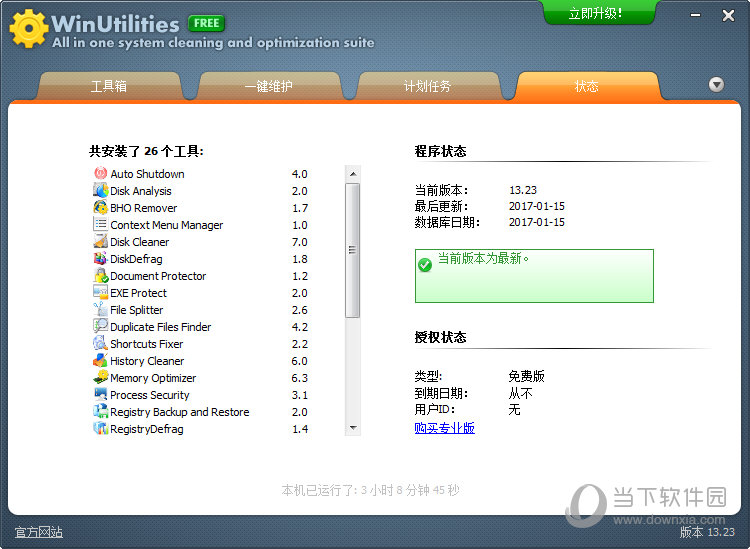Select the Disk Analysis list entry
Screen dimensions: 750x549
point(201,191)
